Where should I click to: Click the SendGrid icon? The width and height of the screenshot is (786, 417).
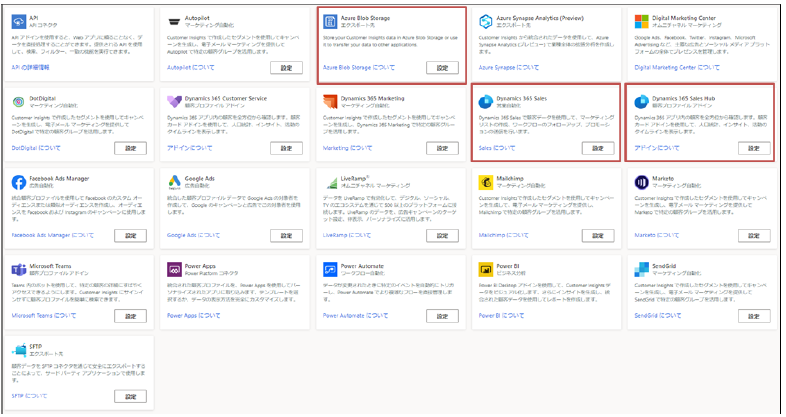coord(641,270)
